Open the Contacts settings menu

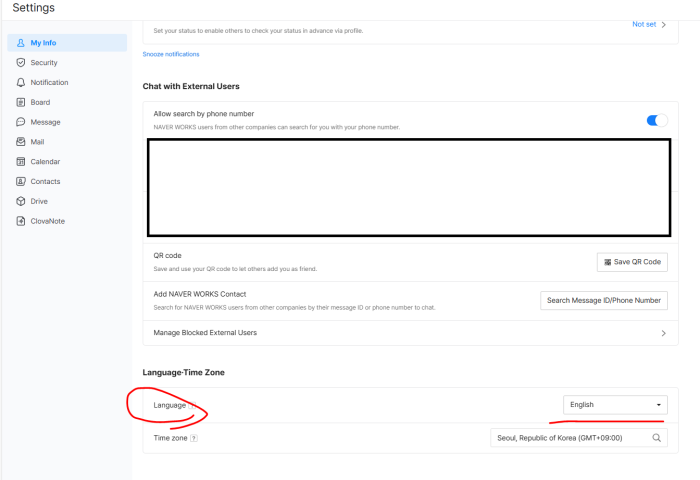pos(45,182)
